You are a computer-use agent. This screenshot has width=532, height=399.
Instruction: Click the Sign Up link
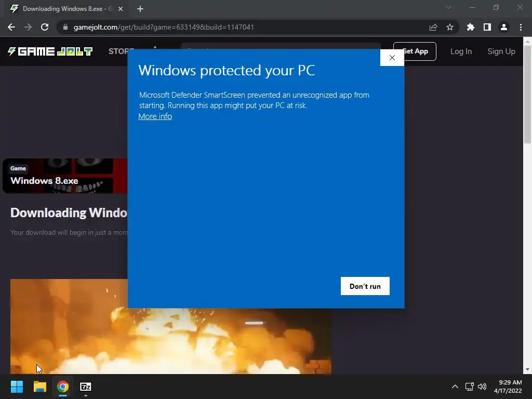pyautogui.click(x=501, y=51)
